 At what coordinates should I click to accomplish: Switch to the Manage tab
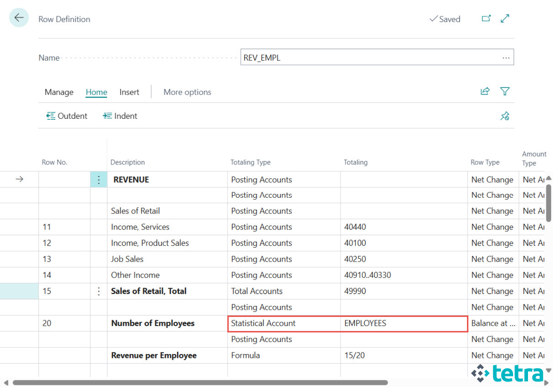pyautogui.click(x=59, y=92)
